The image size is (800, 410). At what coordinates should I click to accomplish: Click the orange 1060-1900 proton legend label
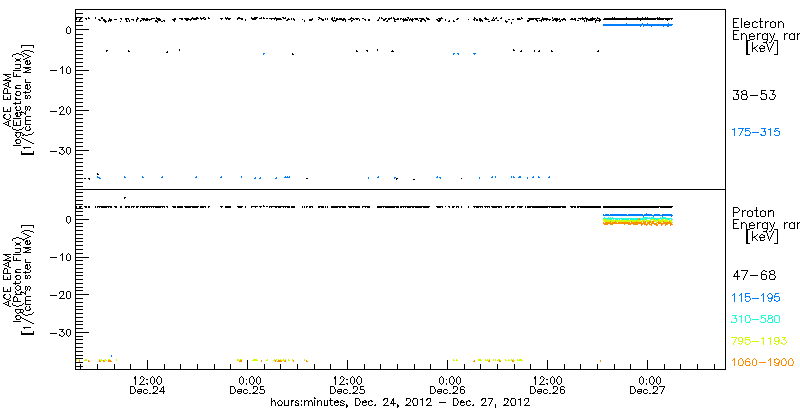coord(763,362)
